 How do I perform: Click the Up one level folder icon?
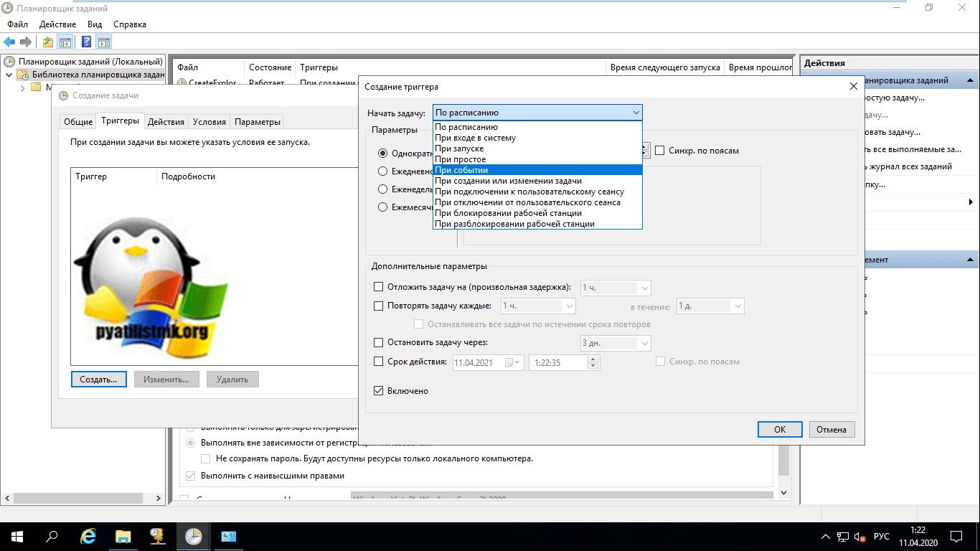[47, 42]
